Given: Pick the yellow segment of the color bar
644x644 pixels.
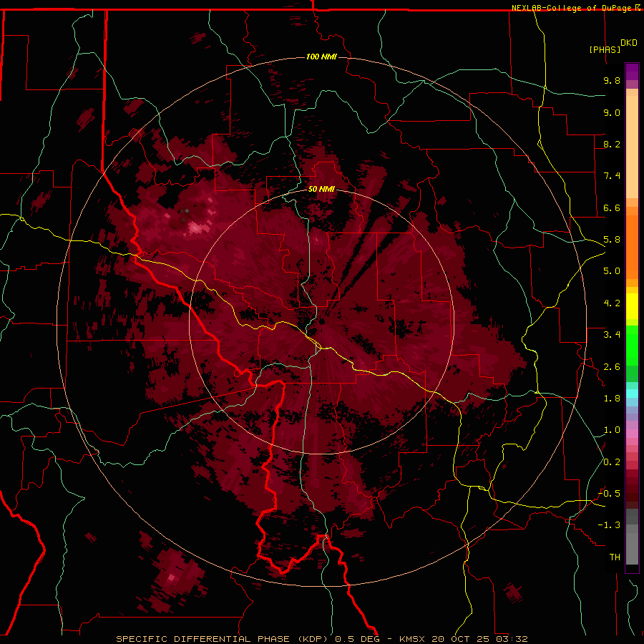Looking at the screenshot, I should pos(632,306).
